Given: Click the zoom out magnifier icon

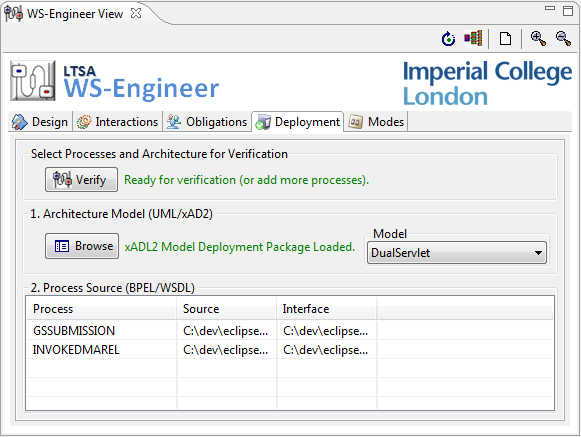Looking at the screenshot, I should (563, 38).
